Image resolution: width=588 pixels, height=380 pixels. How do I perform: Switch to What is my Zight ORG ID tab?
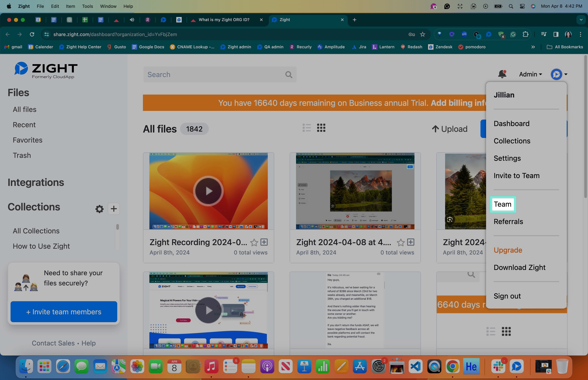point(227,20)
